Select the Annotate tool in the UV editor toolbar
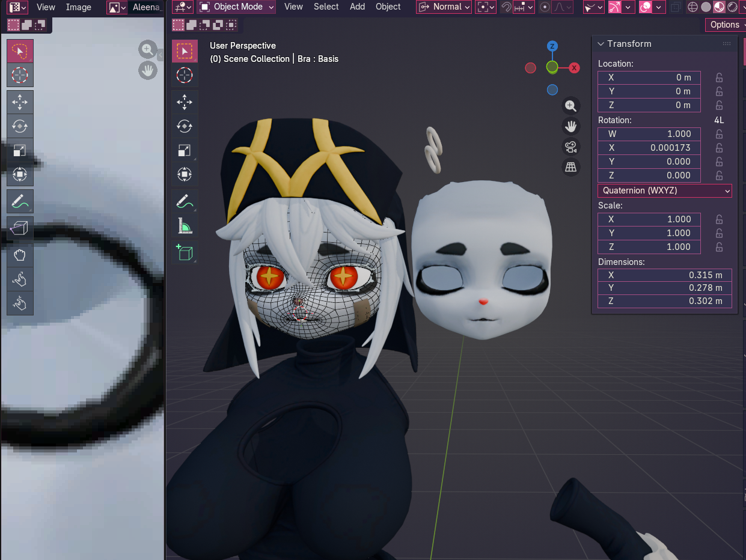This screenshot has height=560, width=746. (20, 201)
